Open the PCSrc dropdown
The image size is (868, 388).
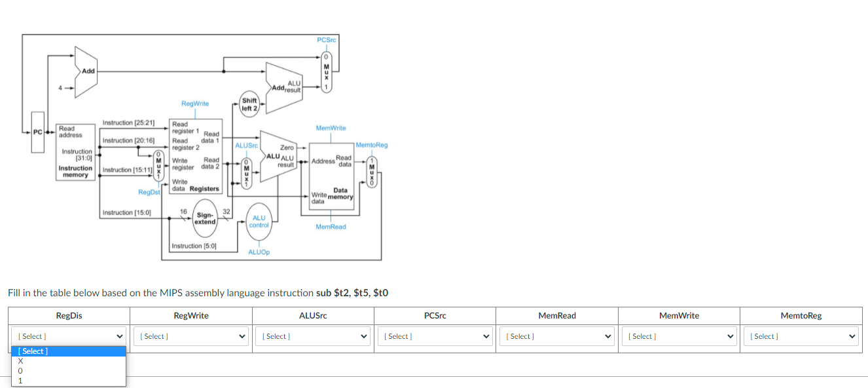coord(435,336)
